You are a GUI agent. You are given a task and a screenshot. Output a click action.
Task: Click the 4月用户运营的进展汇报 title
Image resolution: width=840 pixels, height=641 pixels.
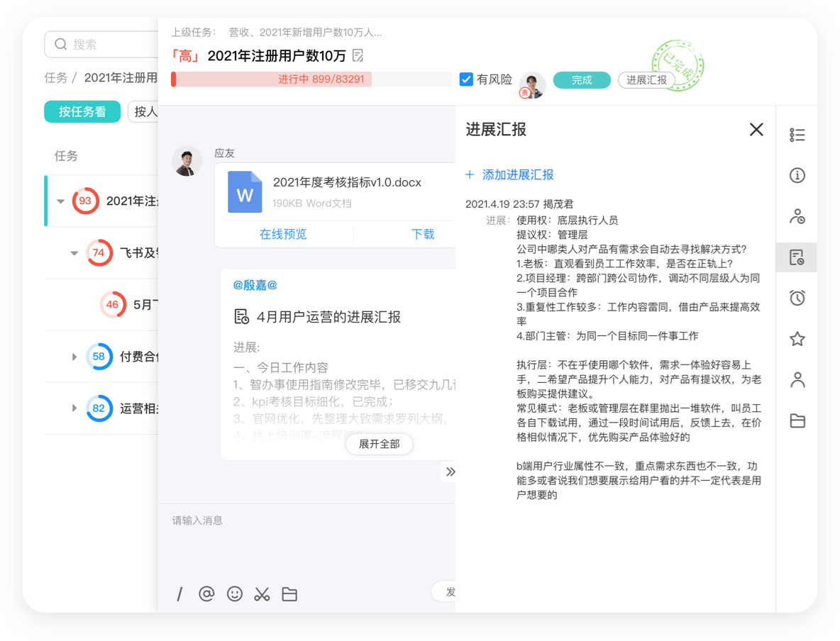(x=328, y=316)
